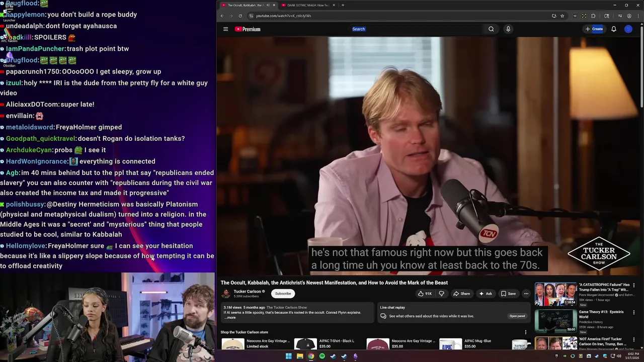The height and width of the screenshot is (362, 644).
Task: Expand the description with ...more
Action: 230,318
